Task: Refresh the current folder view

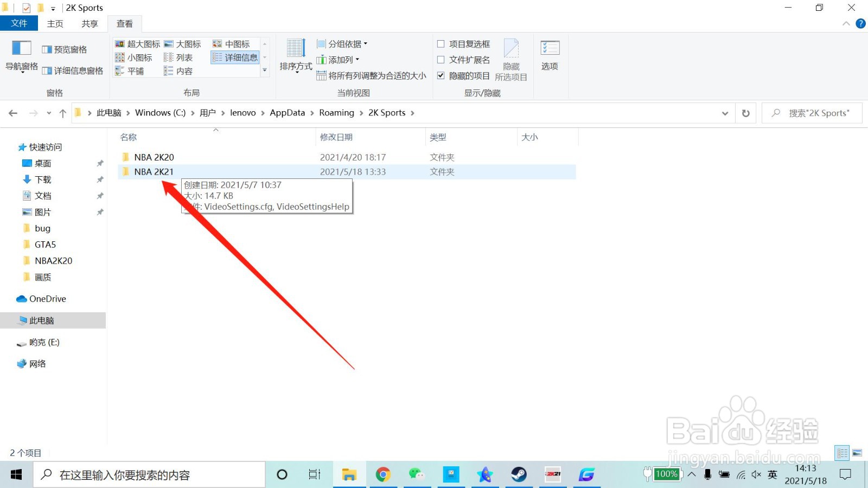Action: (x=746, y=113)
